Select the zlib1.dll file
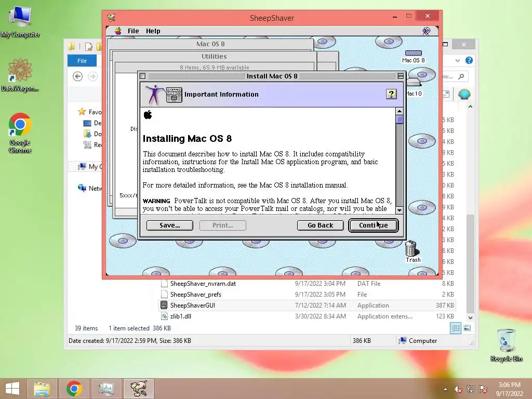 pyautogui.click(x=307, y=316)
